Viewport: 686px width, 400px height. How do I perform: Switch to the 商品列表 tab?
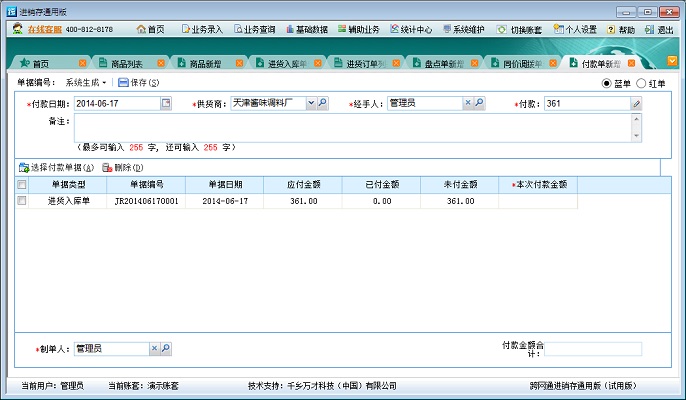click(x=126, y=64)
